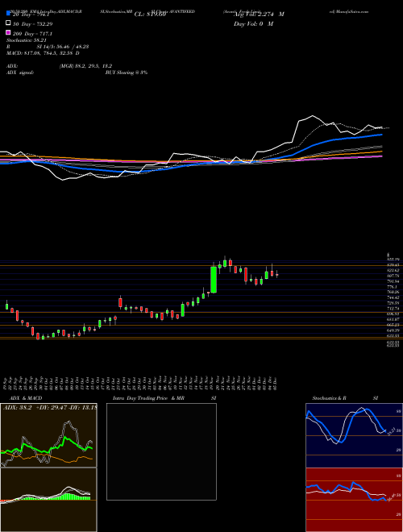Screen dimensions: 403x532
Task: Select the '200 Day - 717.1' legend text
Action: (x=33, y=34)
